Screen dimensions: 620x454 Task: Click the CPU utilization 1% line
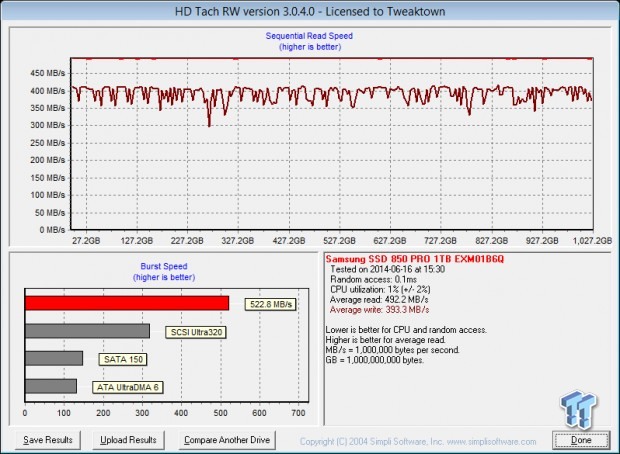(380, 289)
